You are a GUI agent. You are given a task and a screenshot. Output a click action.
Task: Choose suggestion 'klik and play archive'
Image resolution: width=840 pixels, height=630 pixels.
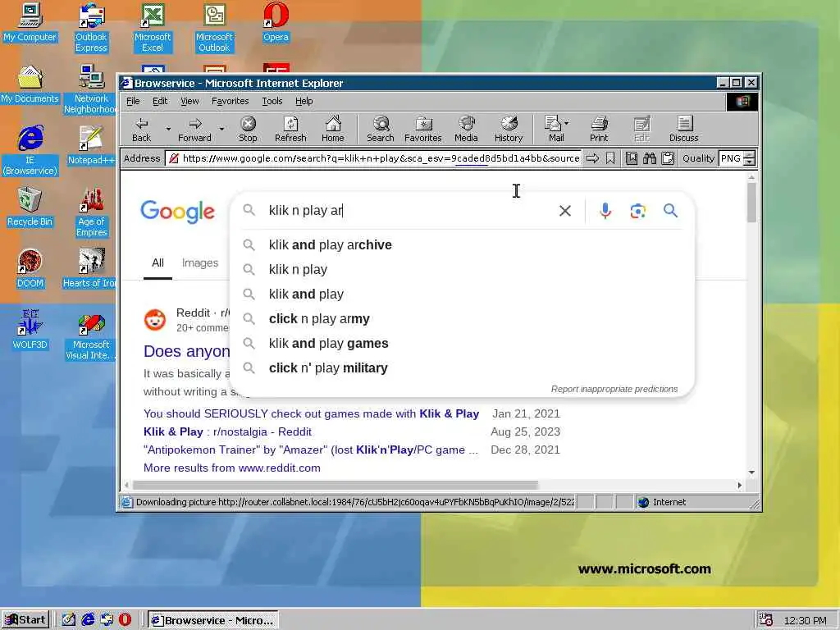(x=462, y=244)
